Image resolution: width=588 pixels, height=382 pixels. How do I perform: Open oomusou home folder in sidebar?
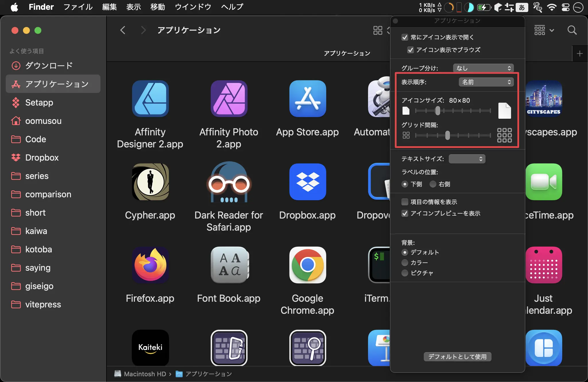pyautogui.click(x=53, y=121)
